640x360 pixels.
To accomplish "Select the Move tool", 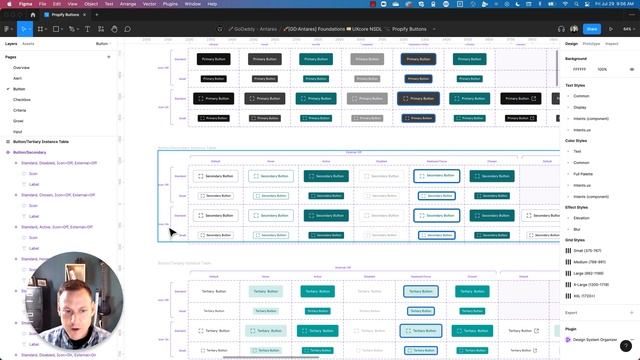I will (x=23, y=29).
